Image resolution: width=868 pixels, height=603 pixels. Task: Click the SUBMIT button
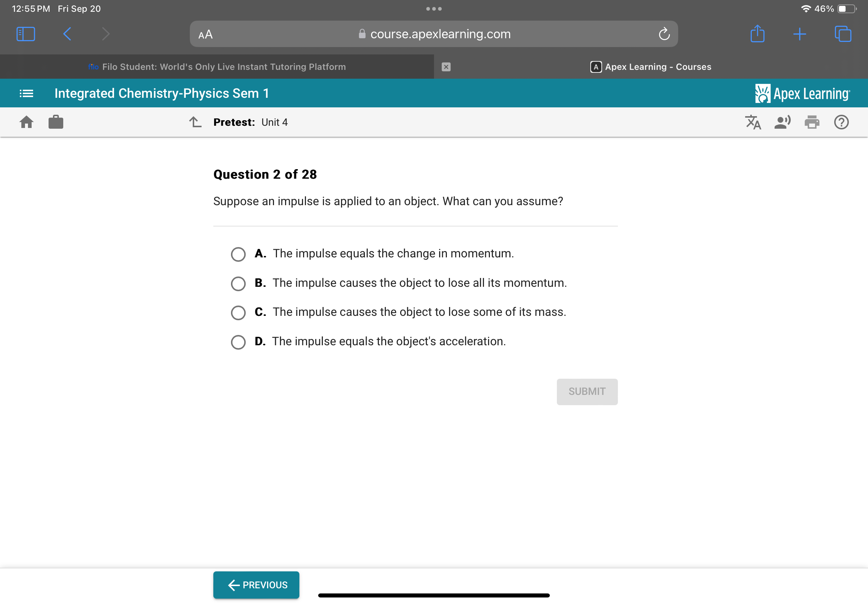pos(587,392)
